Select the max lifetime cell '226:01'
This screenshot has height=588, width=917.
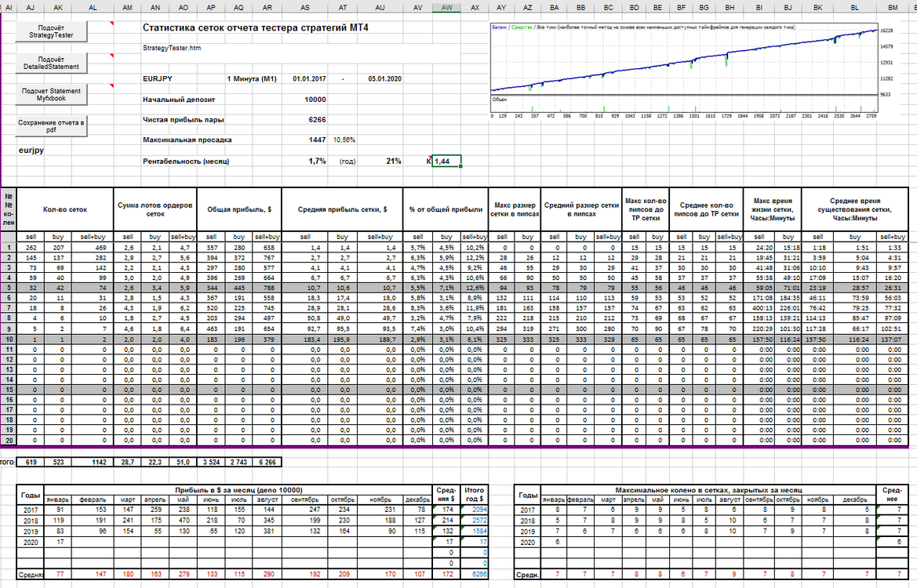tap(788, 308)
